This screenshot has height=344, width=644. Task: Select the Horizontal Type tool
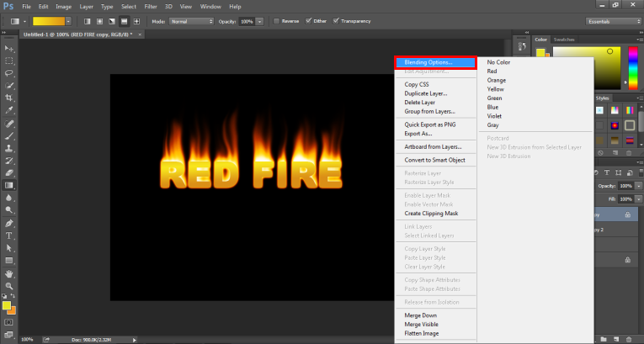point(9,236)
